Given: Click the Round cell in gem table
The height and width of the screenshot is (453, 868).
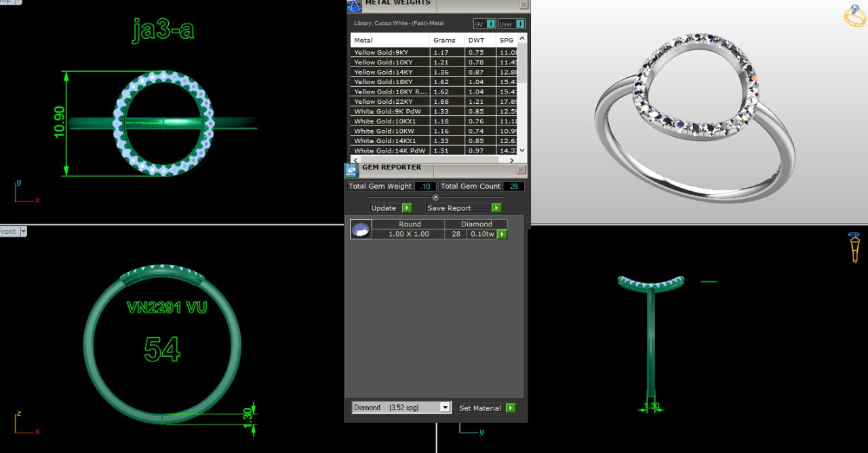Looking at the screenshot, I should coord(409,224).
